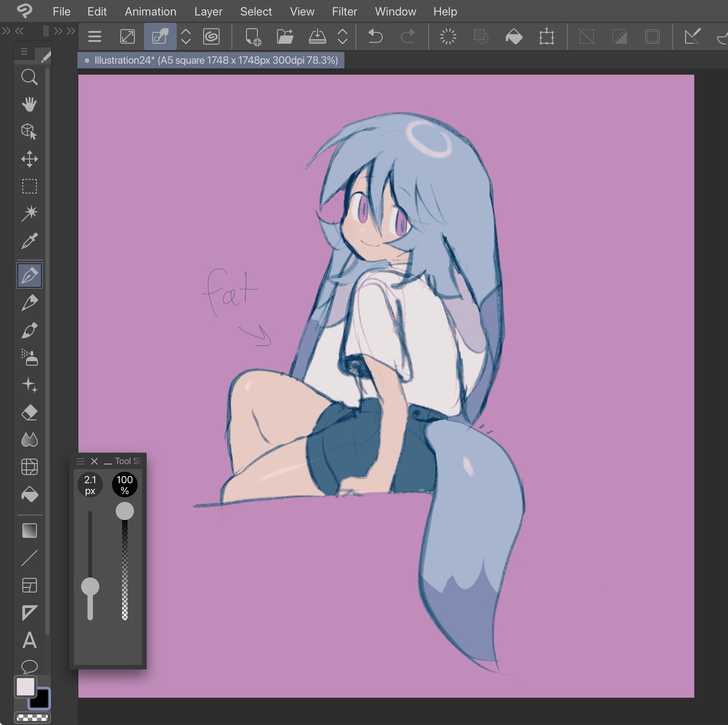The height and width of the screenshot is (725, 728).
Task: Choose the Fill bucket tool in sidebar
Action: [29, 495]
